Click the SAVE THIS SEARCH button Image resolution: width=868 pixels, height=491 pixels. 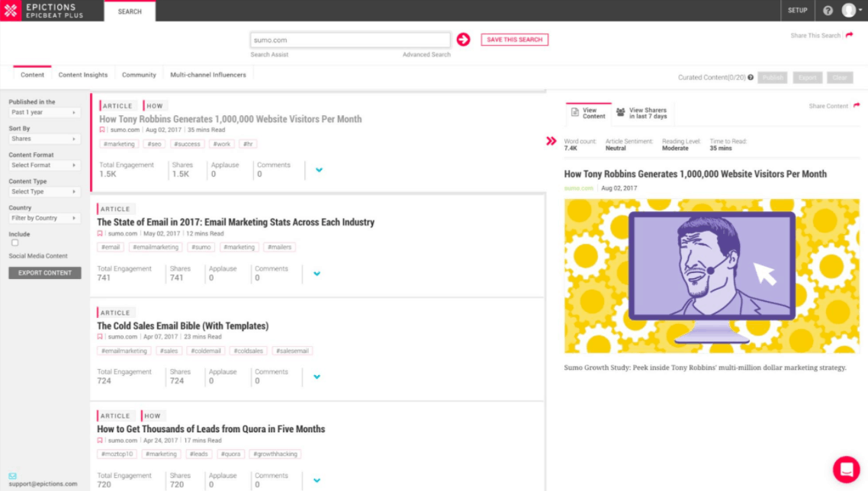[x=514, y=40]
